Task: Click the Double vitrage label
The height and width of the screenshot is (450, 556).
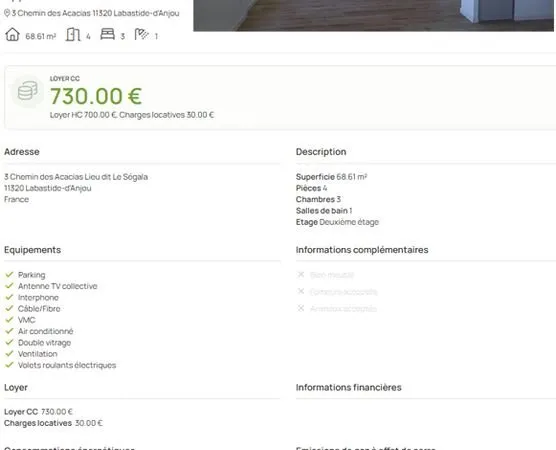Action: 45,343
